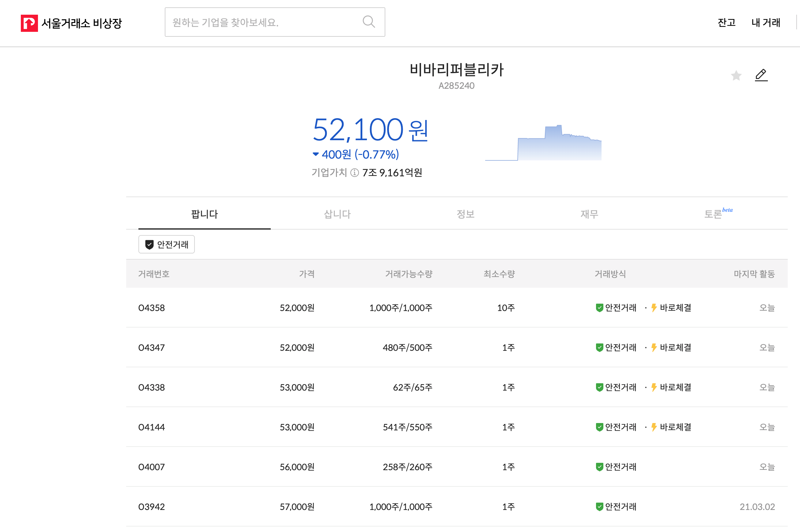The height and width of the screenshot is (532, 800).
Task: Open the 재무 tab
Action: [x=589, y=214]
